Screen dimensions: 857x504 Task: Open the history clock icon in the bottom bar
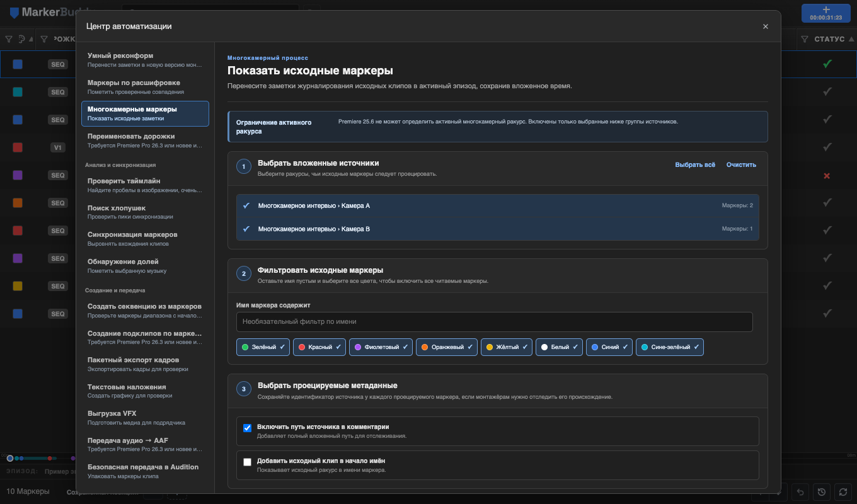click(x=821, y=492)
